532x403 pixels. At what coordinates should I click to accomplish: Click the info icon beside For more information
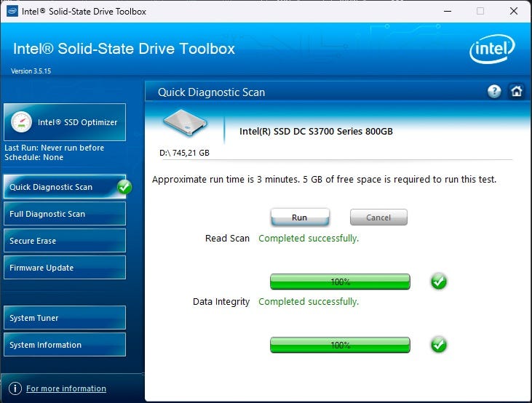15,388
